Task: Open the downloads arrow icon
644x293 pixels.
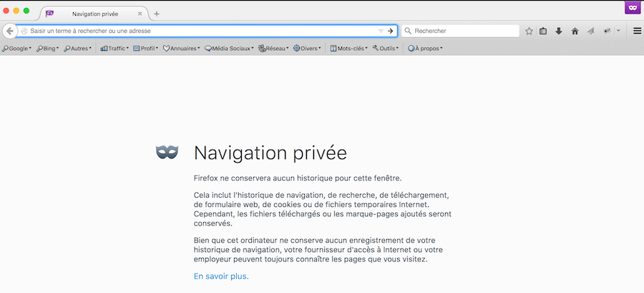Action: coord(559,31)
